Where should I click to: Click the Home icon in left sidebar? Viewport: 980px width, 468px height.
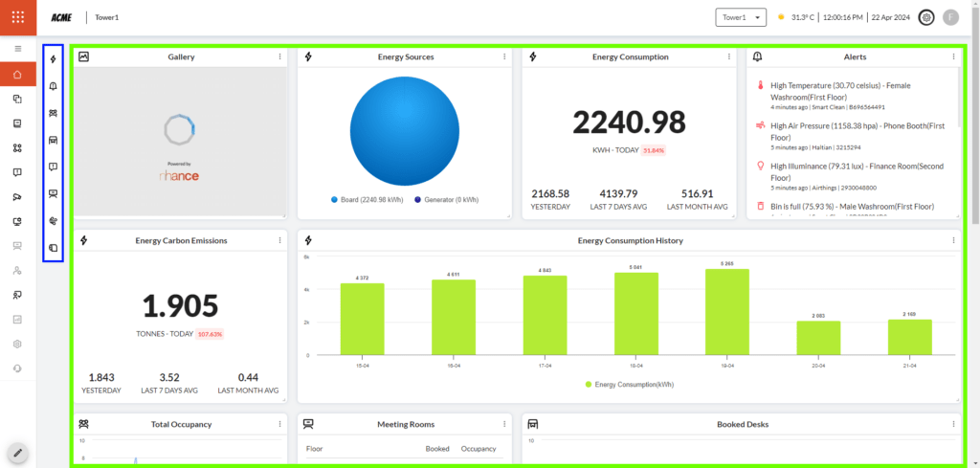pyautogui.click(x=17, y=75)
